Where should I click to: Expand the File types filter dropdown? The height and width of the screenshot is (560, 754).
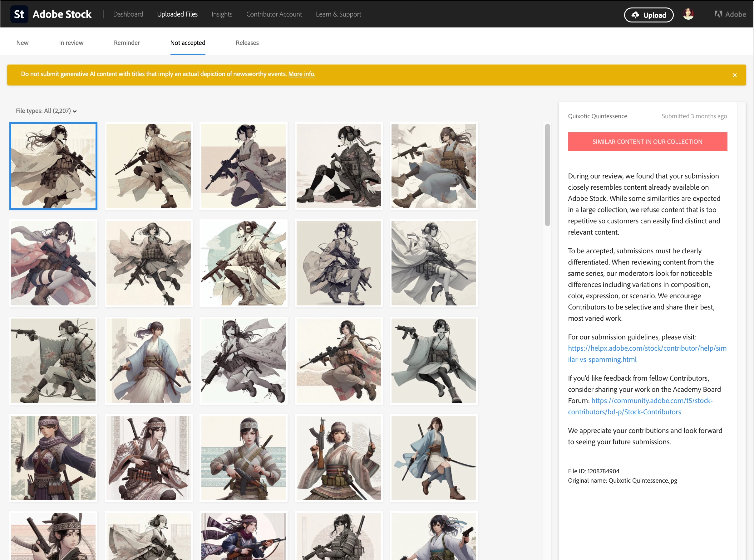click(x=46, y=111)
